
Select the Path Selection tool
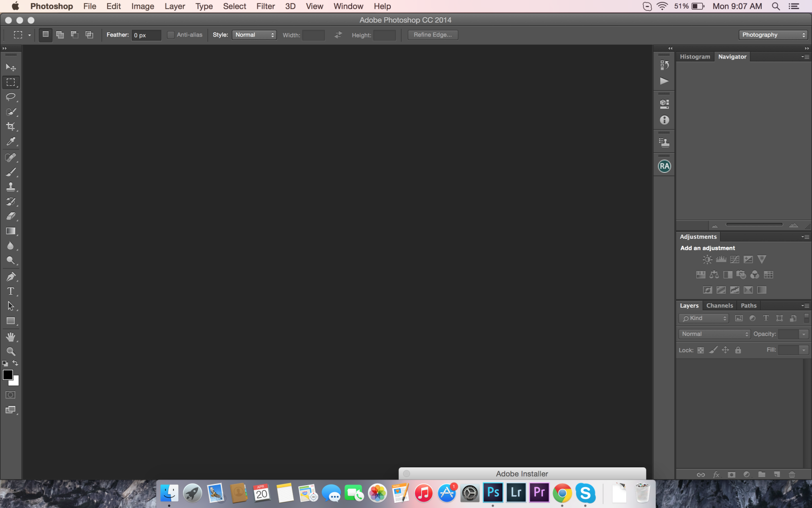click(11, 306)
